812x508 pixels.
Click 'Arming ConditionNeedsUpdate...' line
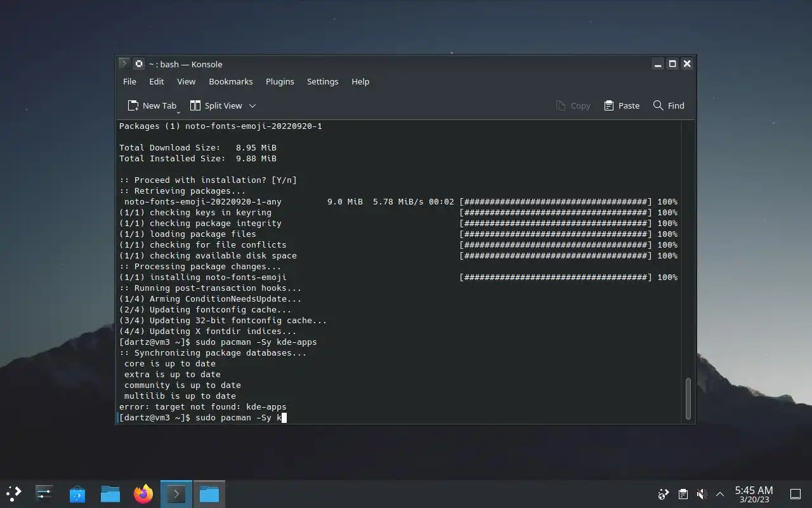211,298
